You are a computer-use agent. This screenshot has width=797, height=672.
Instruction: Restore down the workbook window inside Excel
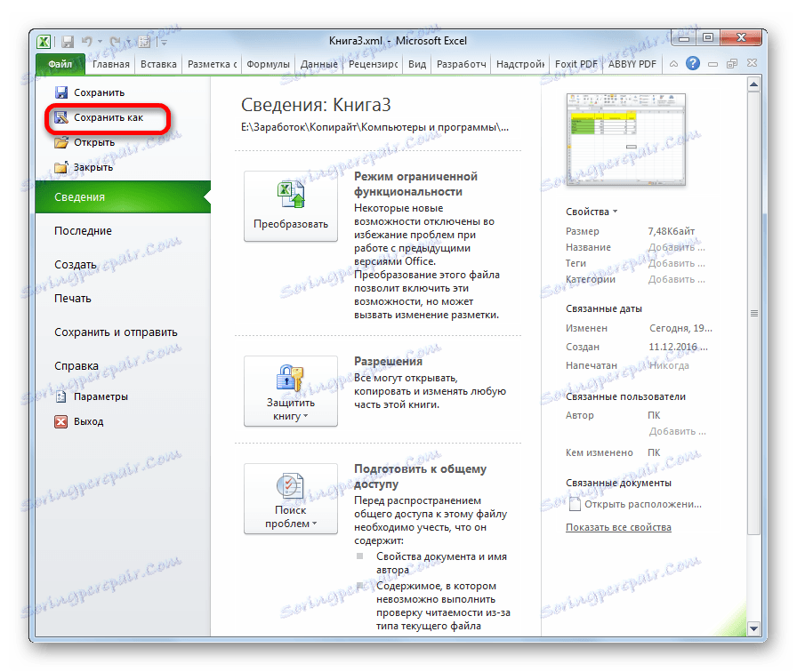(732, 64)
